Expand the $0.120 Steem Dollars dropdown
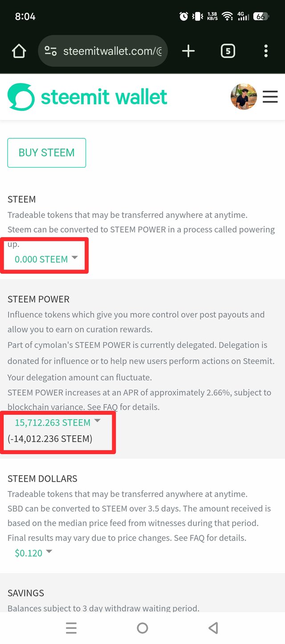 (33, 553)
